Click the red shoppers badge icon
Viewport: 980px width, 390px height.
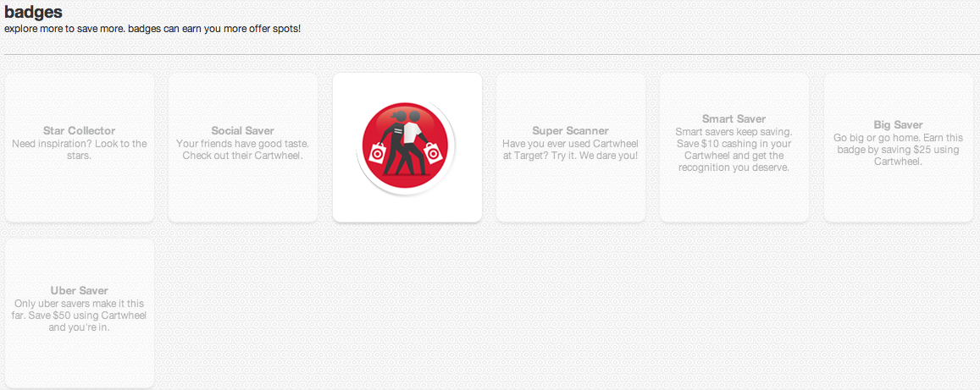point(407,146)
